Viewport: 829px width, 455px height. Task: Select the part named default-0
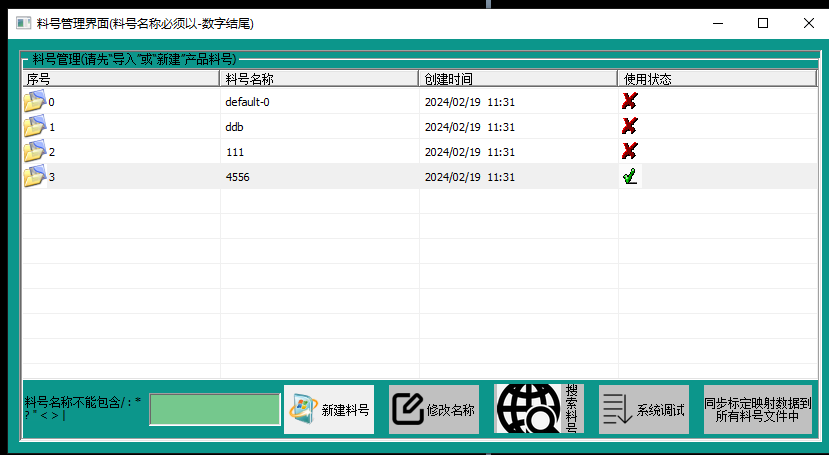point(247,102)
